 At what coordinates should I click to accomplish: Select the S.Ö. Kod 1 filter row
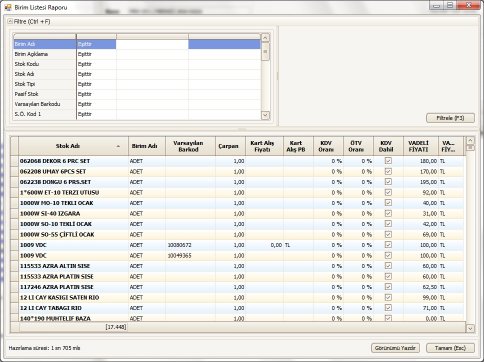[x=137, y=114]
